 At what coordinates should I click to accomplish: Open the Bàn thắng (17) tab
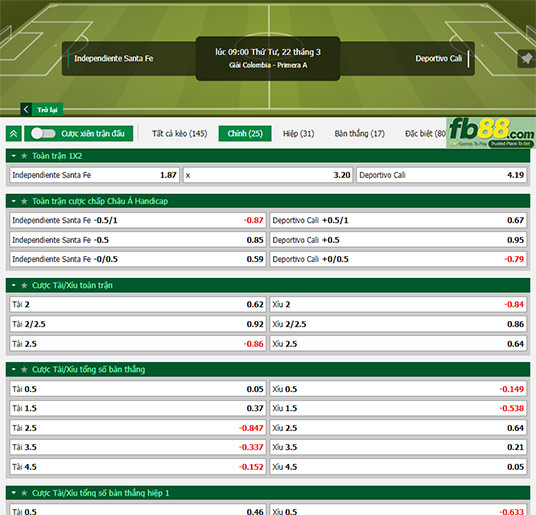[x=360, y=134]
